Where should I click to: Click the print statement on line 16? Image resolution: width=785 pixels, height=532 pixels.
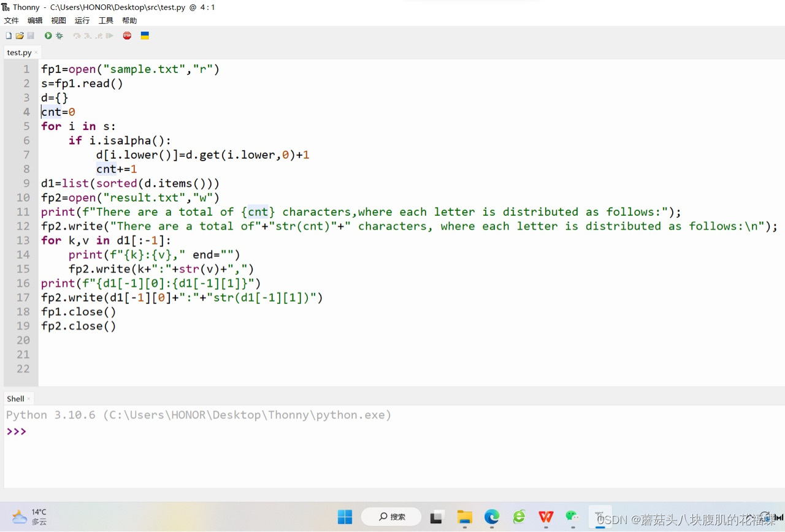(x=151, y=283)
